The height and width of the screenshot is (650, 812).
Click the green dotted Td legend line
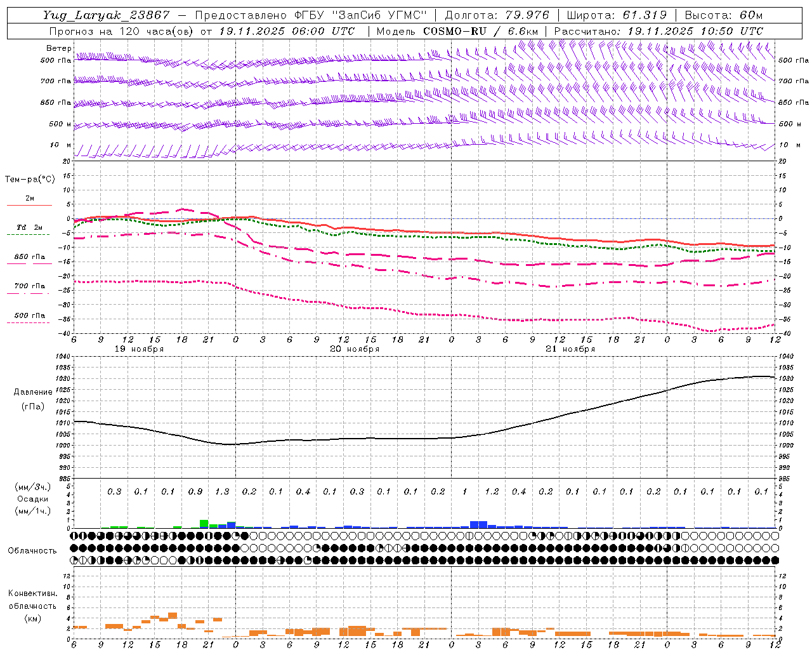(29, 235)
